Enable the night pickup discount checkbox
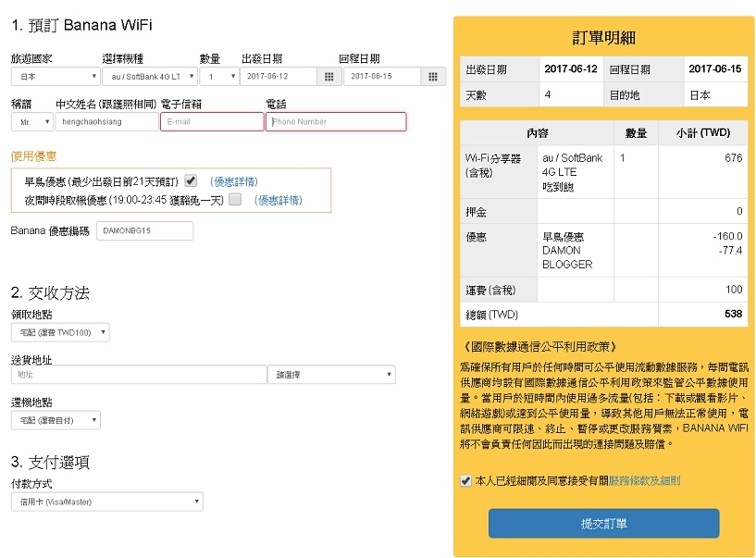Screen dimensions: 756x558 coord(235,199)
